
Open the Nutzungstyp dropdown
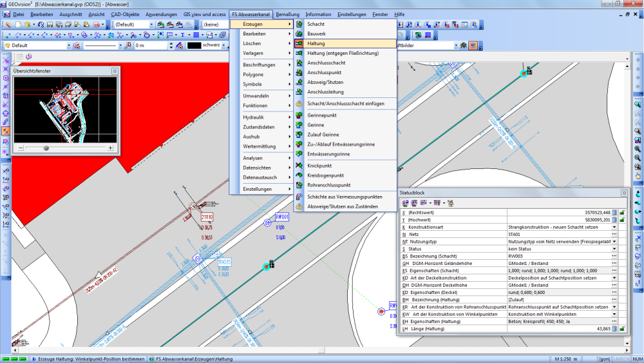(614, 242)
